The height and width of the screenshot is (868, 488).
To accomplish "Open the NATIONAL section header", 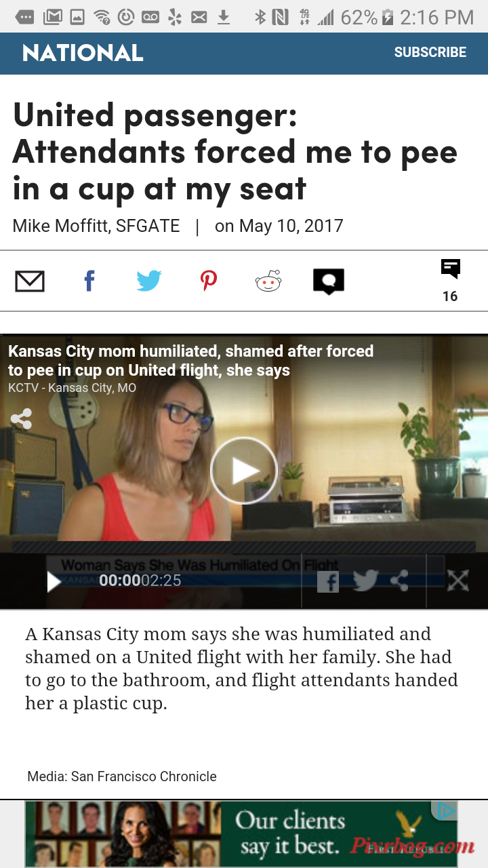I will click(x=83, y=53).
